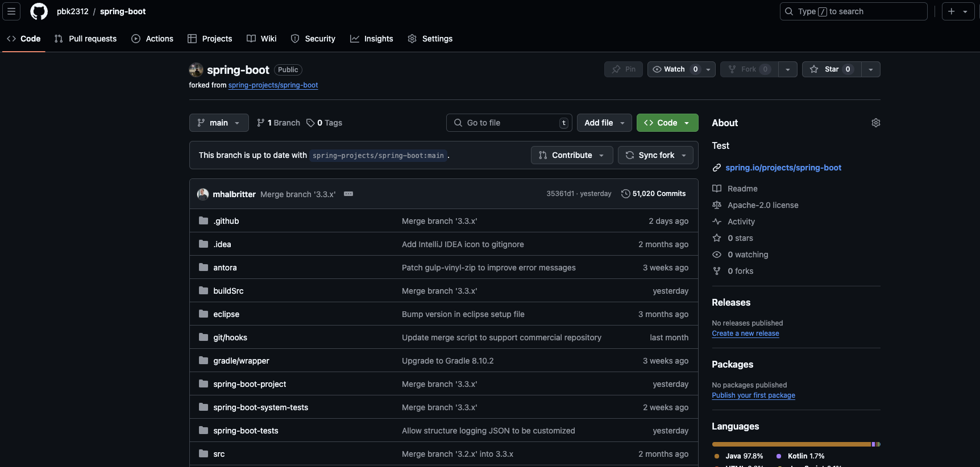
Task: Open commit 35361d1
Action: point(560,194)
